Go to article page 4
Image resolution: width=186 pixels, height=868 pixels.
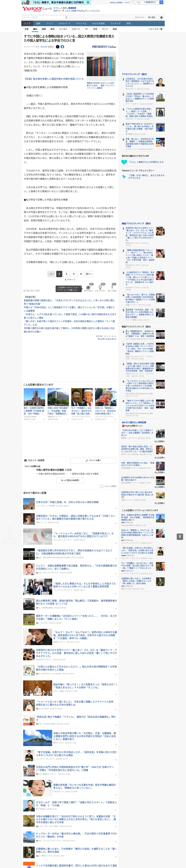(81, 274)
